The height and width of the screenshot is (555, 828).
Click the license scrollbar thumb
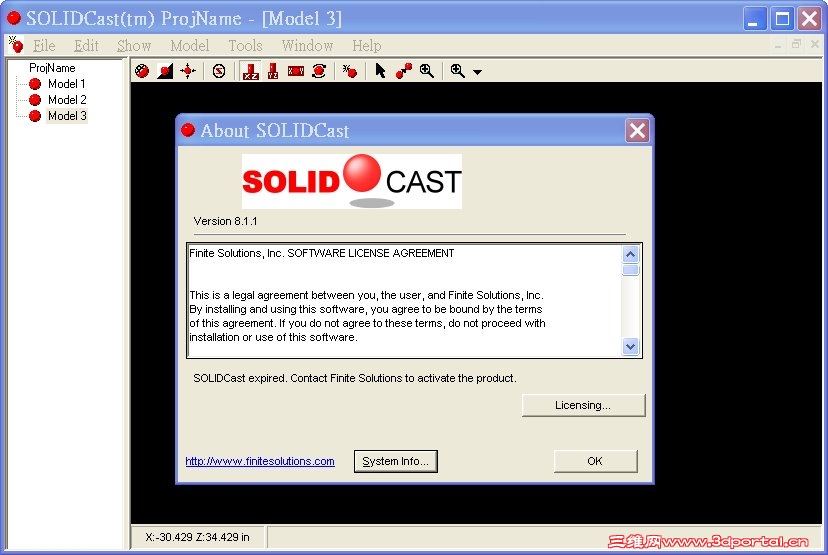pyautogui.click(x=631, y=270)
